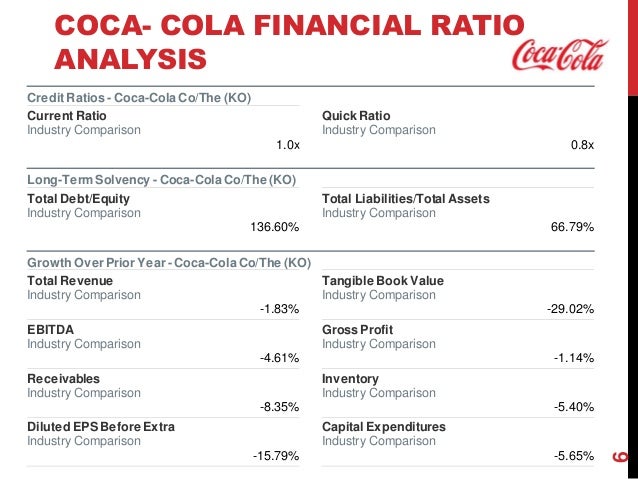Open Industry Comparison under Current Ratio

pos(84,130)
